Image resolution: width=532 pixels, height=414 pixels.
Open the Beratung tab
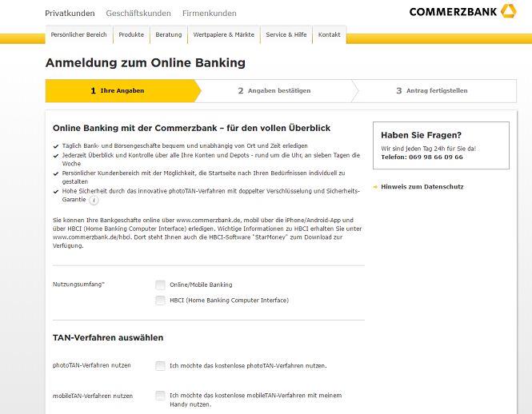point(169,34)
